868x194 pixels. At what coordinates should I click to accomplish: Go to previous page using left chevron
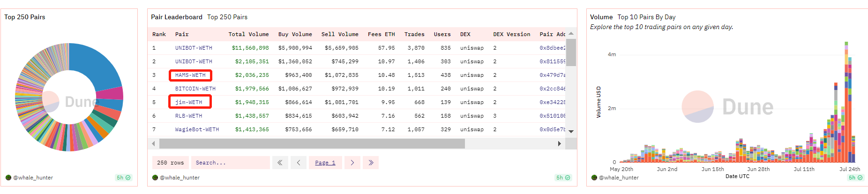point(298,163)
